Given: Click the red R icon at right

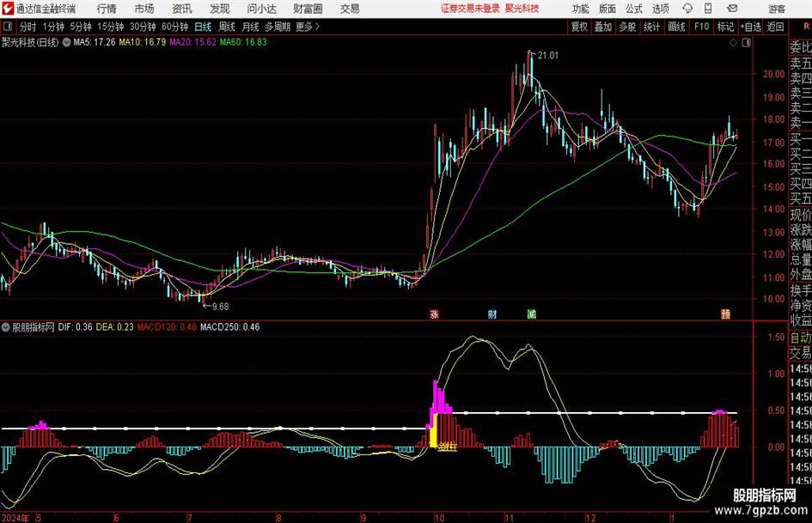Looking at the screenshot, I should (x=806, y=27).
